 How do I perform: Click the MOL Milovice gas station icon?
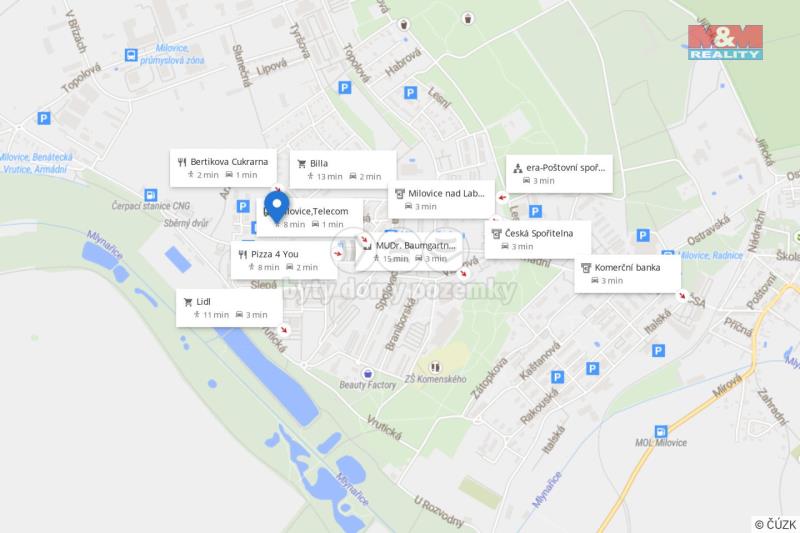[661, 432]
